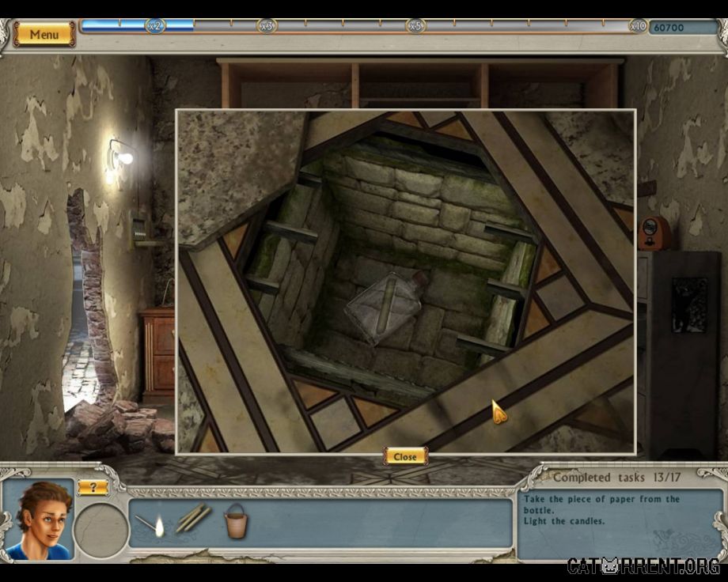Image resolution: width=728 pixels, height=582 pixels.
Task: Click the score value 60700
Action: tap(669, 28)
